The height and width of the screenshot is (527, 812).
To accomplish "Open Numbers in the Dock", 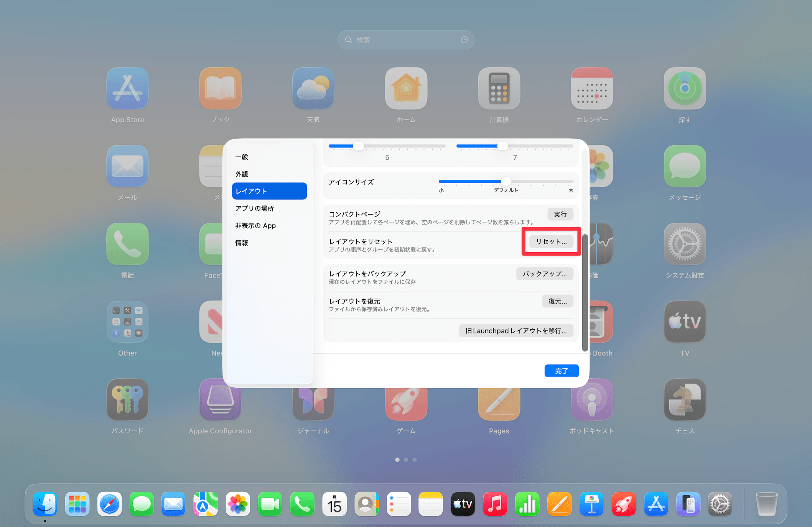I will pos(527,504).
